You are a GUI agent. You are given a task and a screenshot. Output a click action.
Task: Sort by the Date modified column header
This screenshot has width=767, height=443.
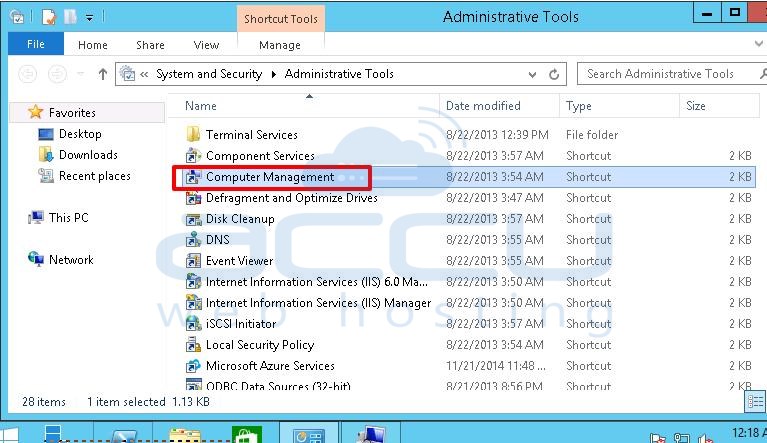coord(499,106)
